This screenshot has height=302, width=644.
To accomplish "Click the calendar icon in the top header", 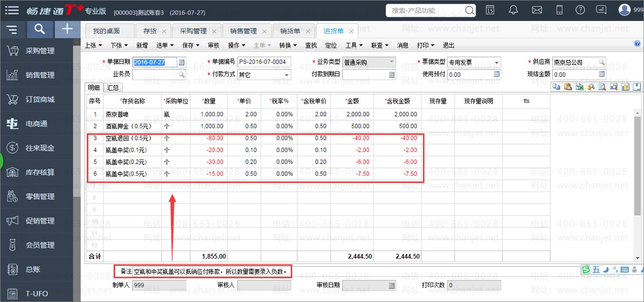I will (x=490, y=10).
